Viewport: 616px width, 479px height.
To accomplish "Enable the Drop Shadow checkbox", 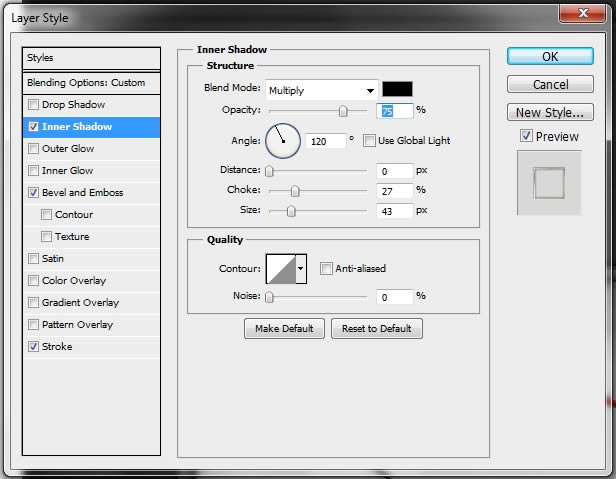I will [33, 105].
